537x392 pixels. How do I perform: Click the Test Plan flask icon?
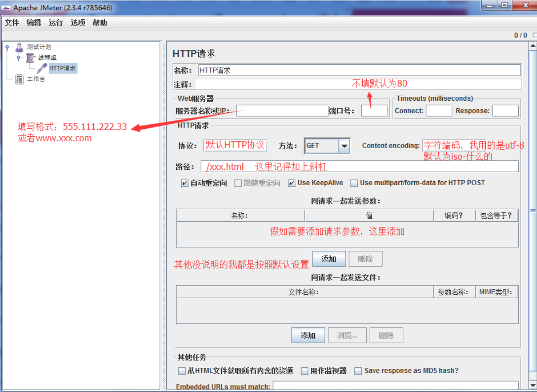19,47
